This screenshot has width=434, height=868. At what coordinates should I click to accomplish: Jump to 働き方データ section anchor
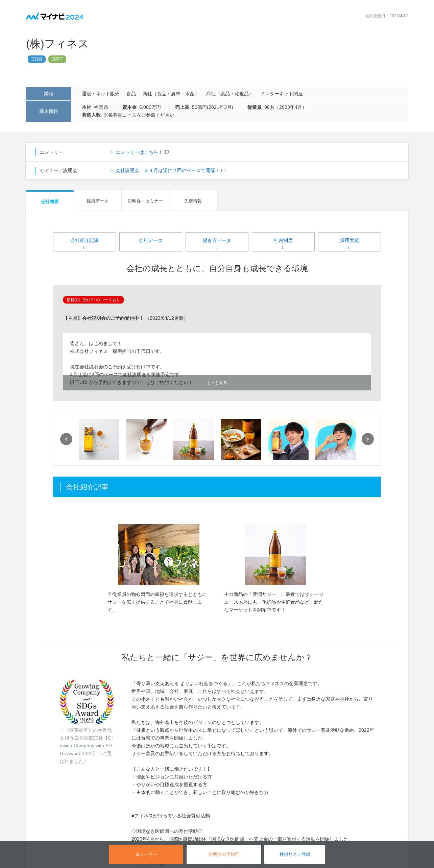[217, 242]
